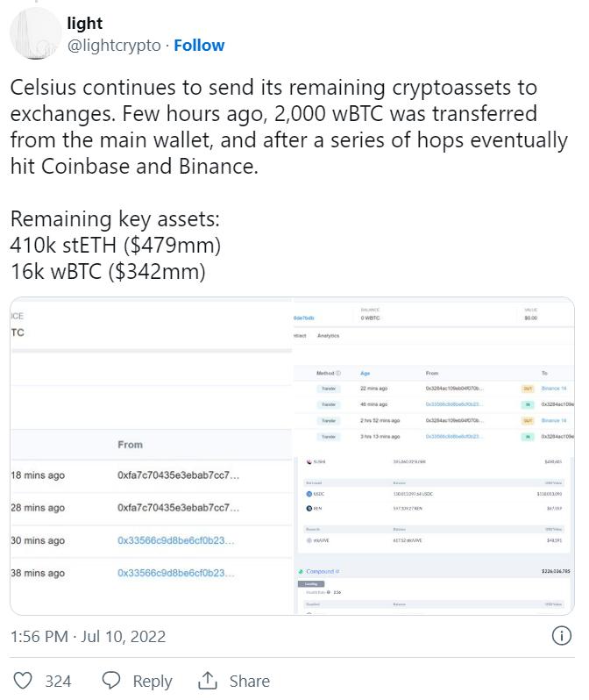The image size is (589, 700).
Task: Click the USDC token icon
Action: click(309, 494)
